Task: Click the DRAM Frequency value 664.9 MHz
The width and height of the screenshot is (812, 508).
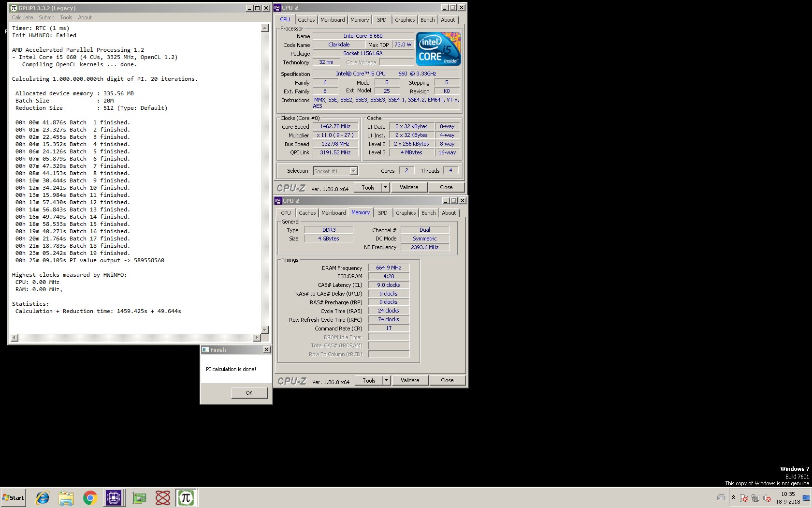Action: pyautogui.click(x=389, y=268)
